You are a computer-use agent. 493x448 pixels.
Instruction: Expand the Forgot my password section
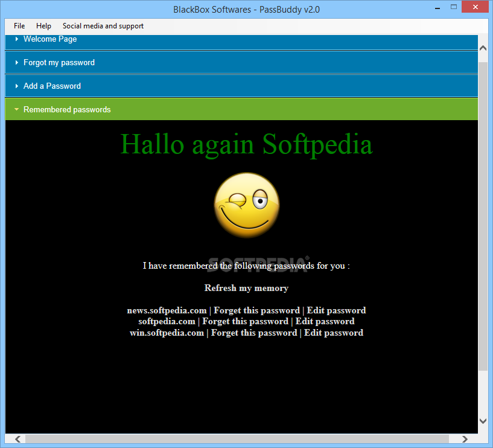click(x=241, y=62)
